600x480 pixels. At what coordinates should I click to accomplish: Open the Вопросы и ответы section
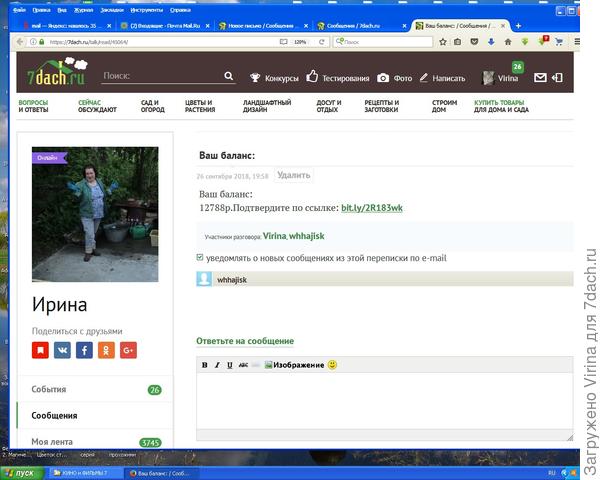click(33, 106)
